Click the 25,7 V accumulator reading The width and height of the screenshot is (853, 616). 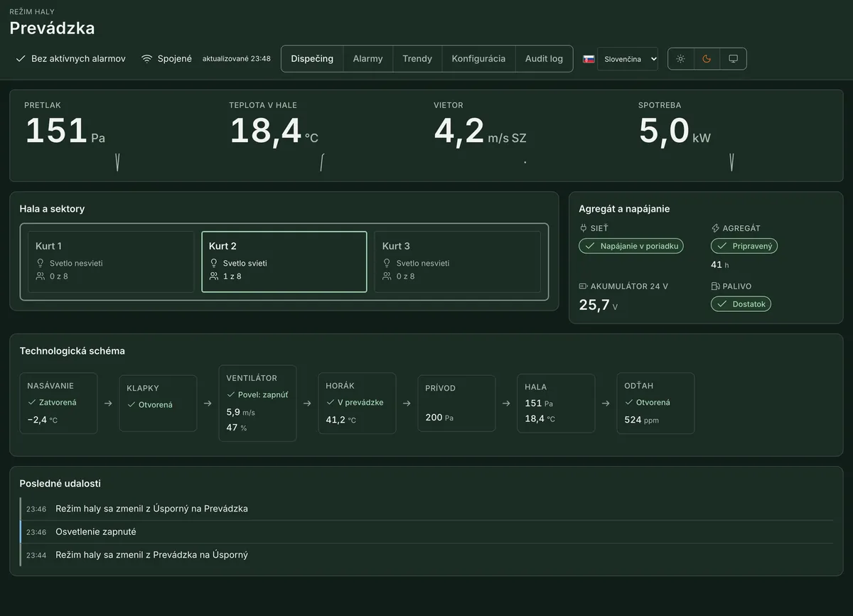[x=599, y=306]
